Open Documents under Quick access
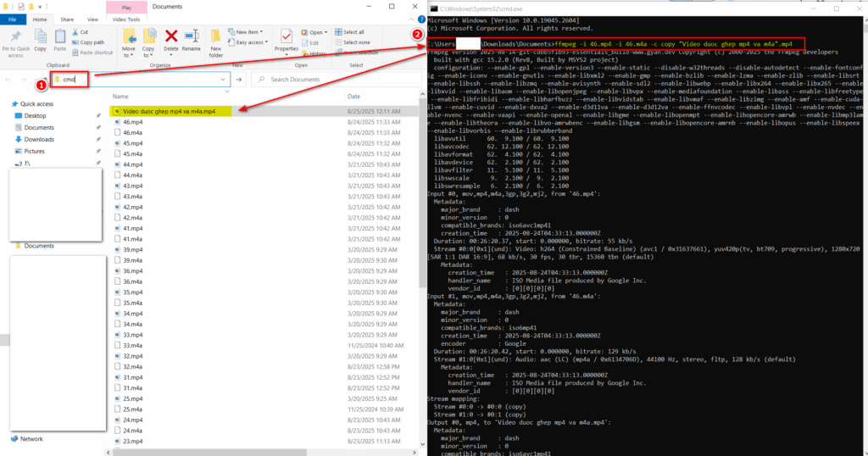The image size is (868, 456). pos(39,127)
